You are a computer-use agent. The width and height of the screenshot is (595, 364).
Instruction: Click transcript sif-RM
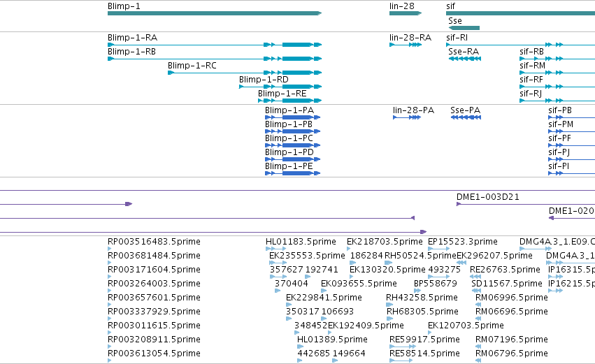point(557,73)
